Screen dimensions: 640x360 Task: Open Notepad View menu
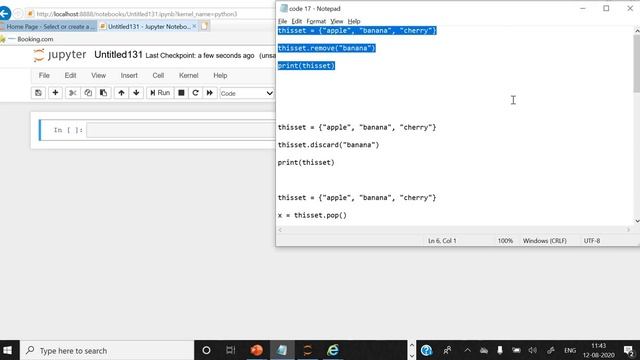point(336,21)
